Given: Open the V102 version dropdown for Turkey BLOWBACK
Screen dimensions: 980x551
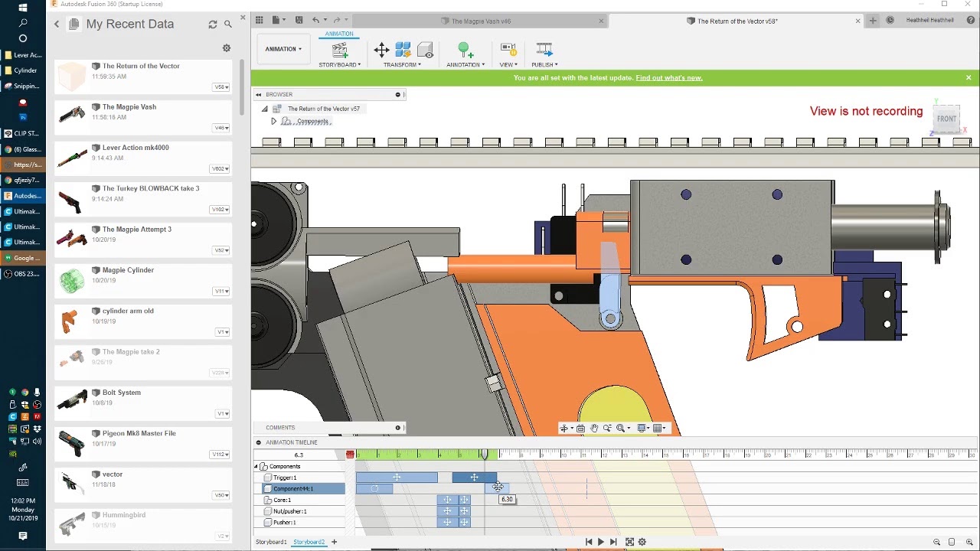Looking at the screenshot, I should (220, 210).
